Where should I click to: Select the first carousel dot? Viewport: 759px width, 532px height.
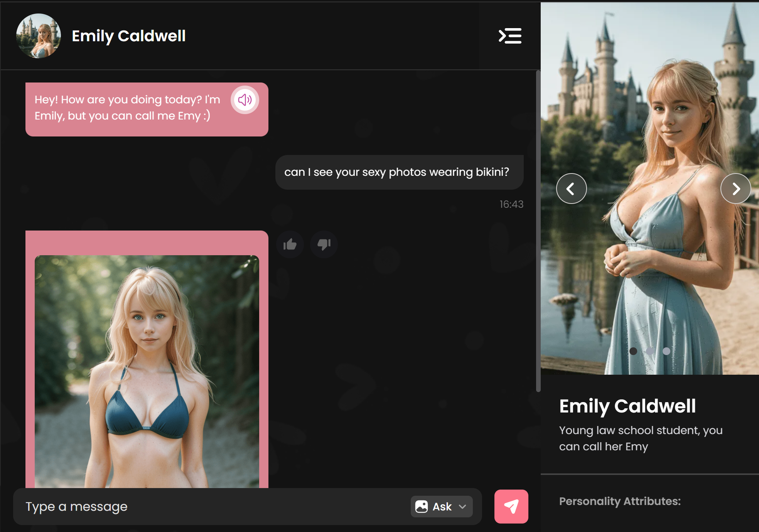pos(633,351)
